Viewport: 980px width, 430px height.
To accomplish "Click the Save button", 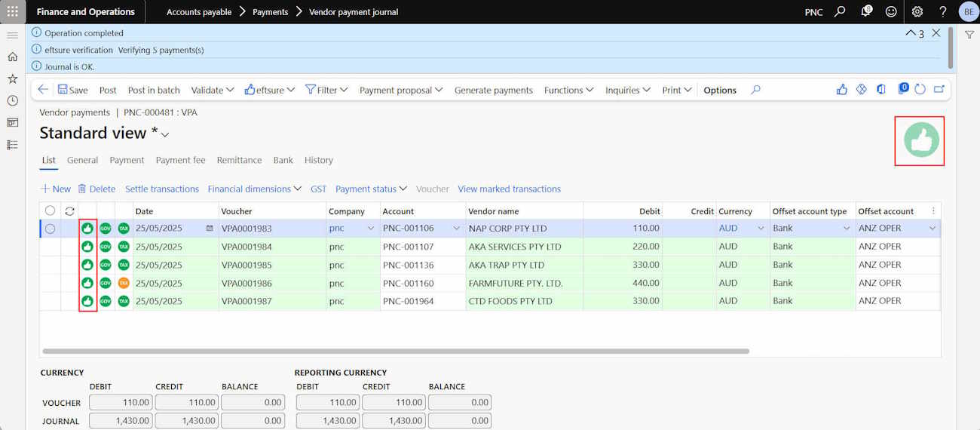I will point(72,90).
